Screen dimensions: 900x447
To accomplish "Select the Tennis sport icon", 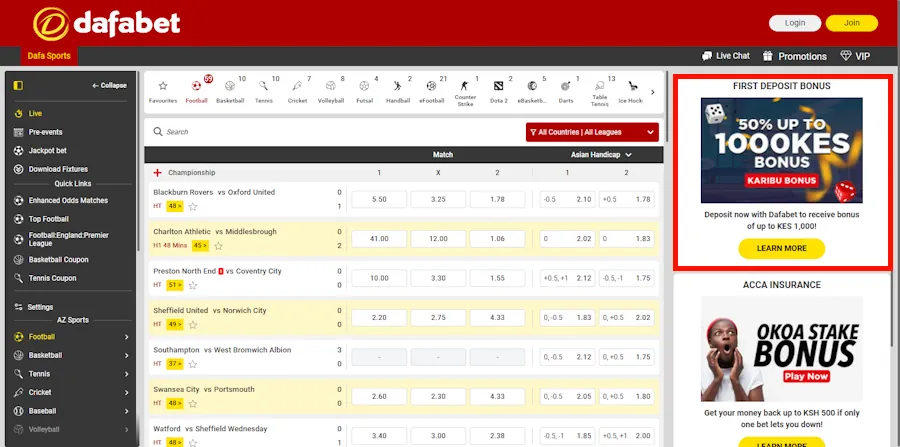I will pos(263,85).
